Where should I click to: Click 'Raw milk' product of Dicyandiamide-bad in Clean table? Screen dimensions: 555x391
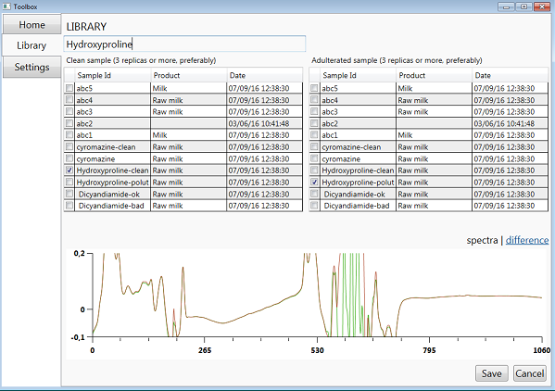tap(168, 206)
